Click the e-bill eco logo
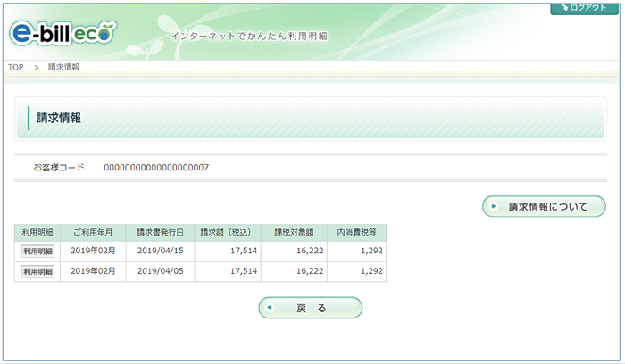 point(62,33)
